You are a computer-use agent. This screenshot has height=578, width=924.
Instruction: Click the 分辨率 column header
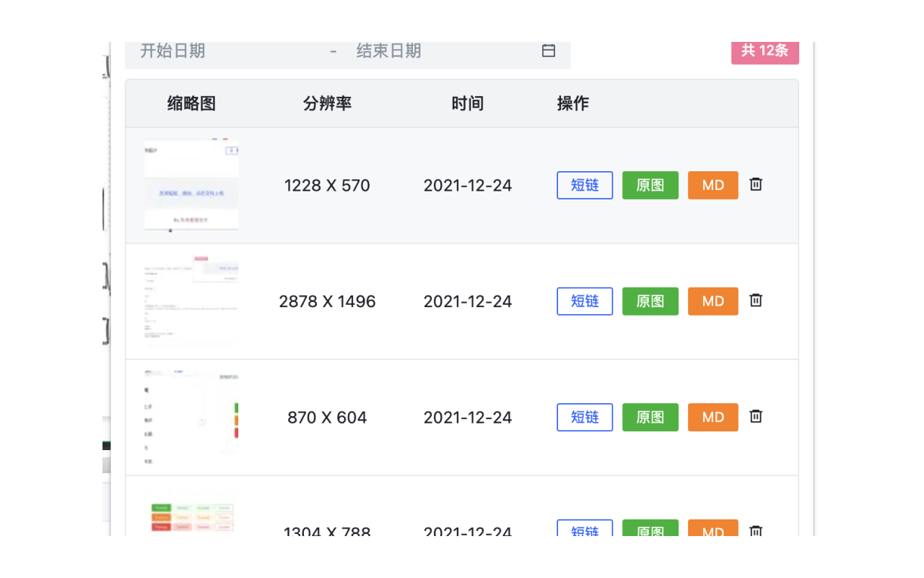[x=327, y=103]
